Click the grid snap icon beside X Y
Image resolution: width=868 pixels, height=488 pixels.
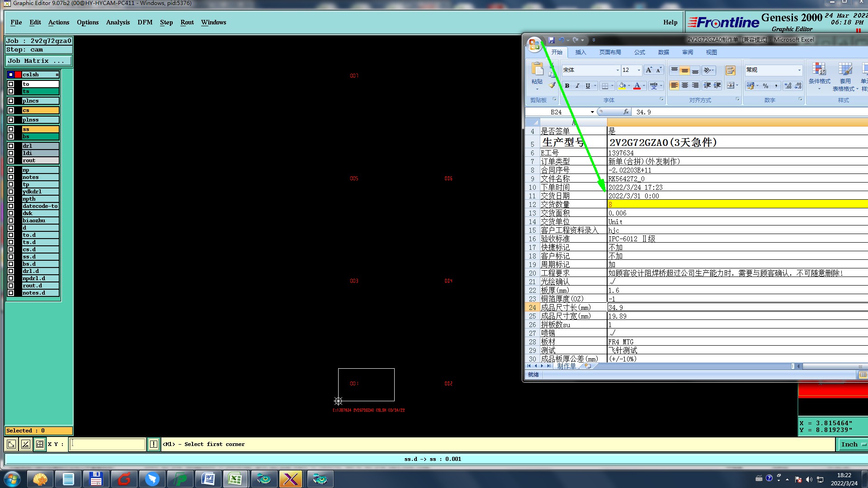40,444
